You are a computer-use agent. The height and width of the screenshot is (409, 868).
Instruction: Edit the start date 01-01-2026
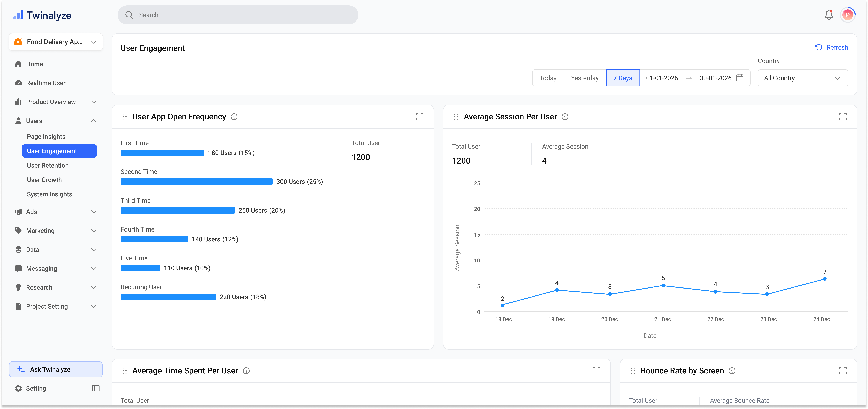click(x=662, y=78)
